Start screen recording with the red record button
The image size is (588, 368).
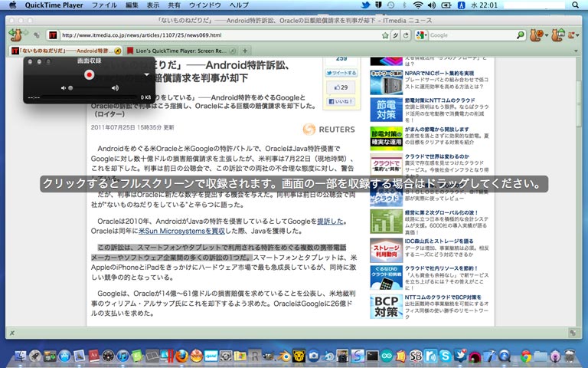coord(89,74)
